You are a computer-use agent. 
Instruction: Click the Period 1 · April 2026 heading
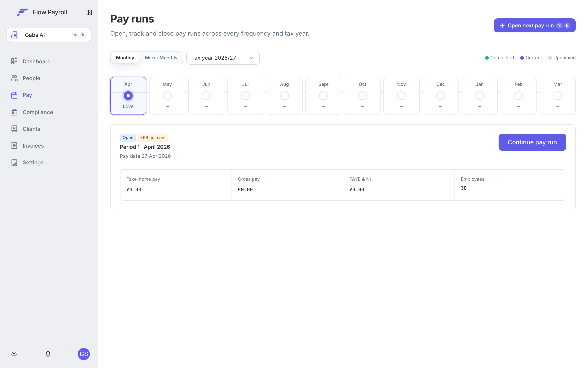(x=145, y=147)
